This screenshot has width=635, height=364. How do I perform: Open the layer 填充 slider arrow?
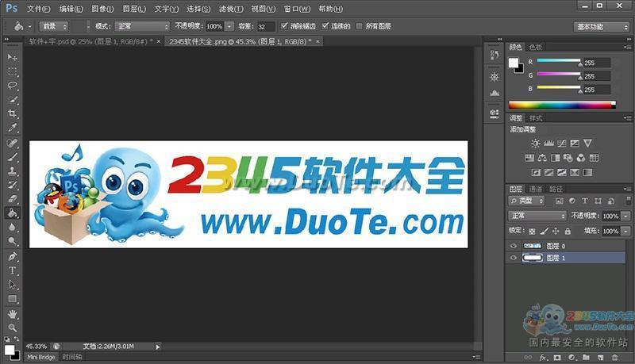click(625, 232)
